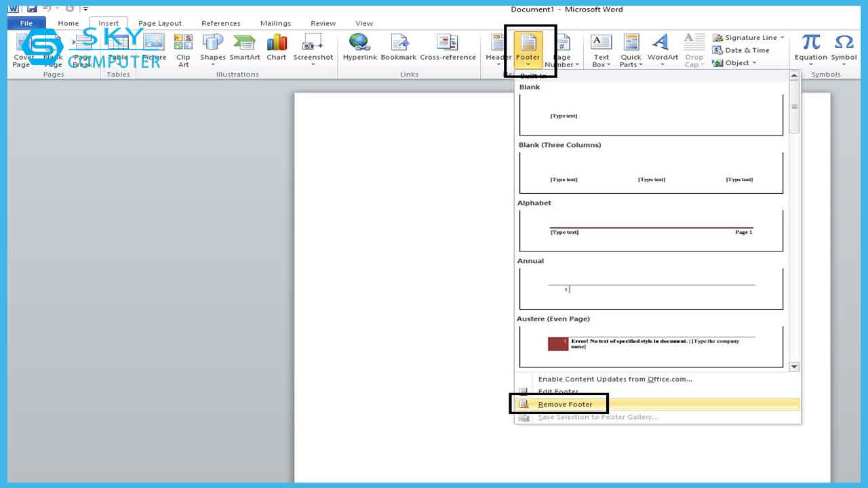Image resolution: width=868 pixels, height=488 pixels.
Task: Click the Save icon in Quick Access Toolbar
Action: 32,9
